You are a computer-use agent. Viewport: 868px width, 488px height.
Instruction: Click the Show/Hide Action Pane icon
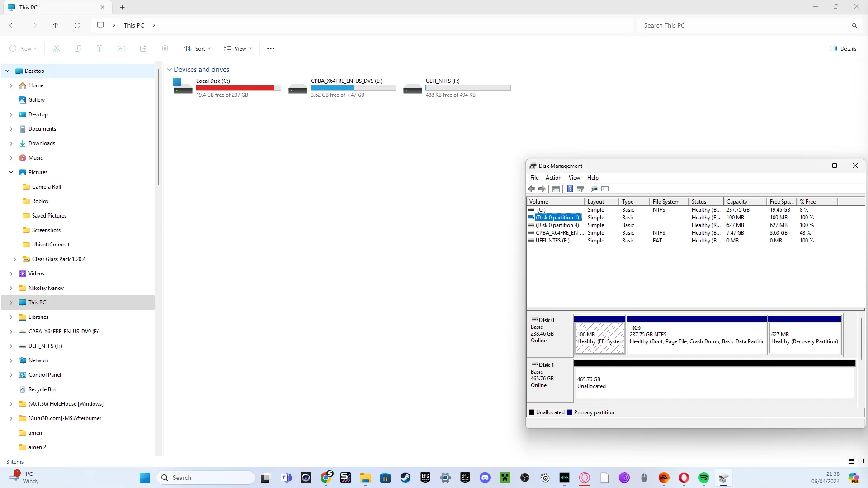(x=580, y=189)
